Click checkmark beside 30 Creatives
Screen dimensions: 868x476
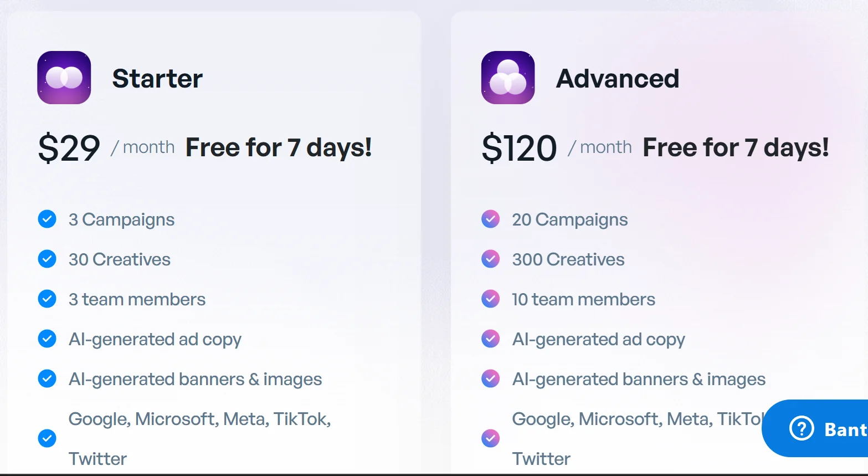click(47, 259)
